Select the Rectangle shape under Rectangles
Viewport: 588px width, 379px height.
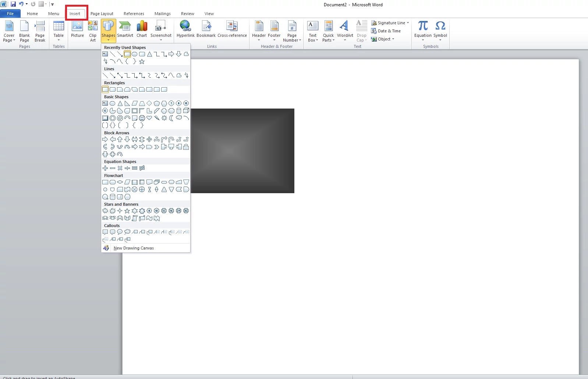[x=105, y=89]
